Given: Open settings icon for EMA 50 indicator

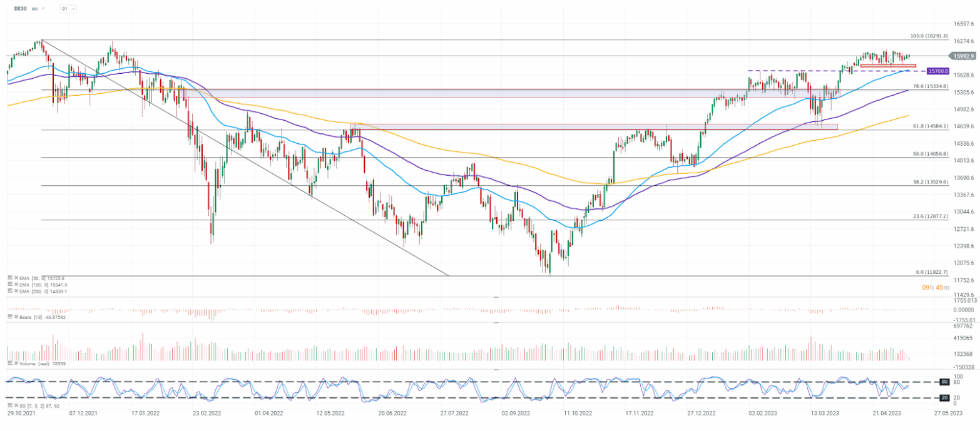Looking at the screenshot, I should 9,278.
